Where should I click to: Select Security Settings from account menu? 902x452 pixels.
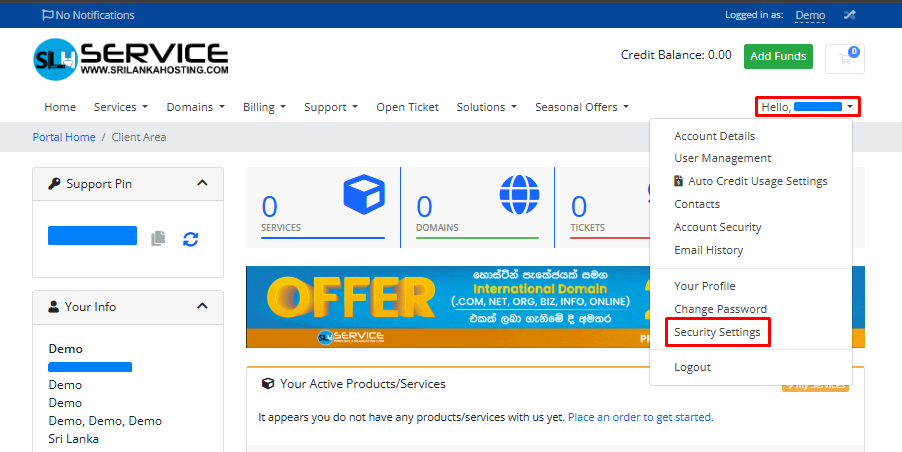pyautogui.click(x=717, y=332)
